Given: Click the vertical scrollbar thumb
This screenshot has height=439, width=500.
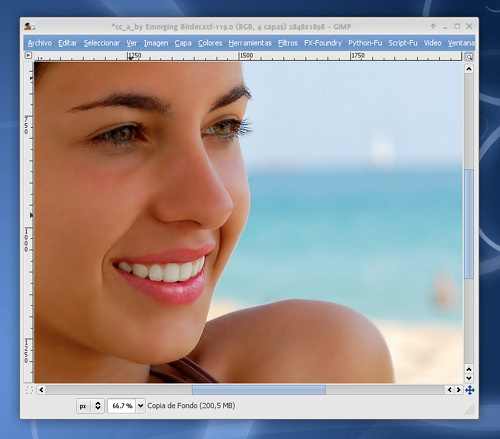Looking at the screenshot, I should [x=469, y=224].
